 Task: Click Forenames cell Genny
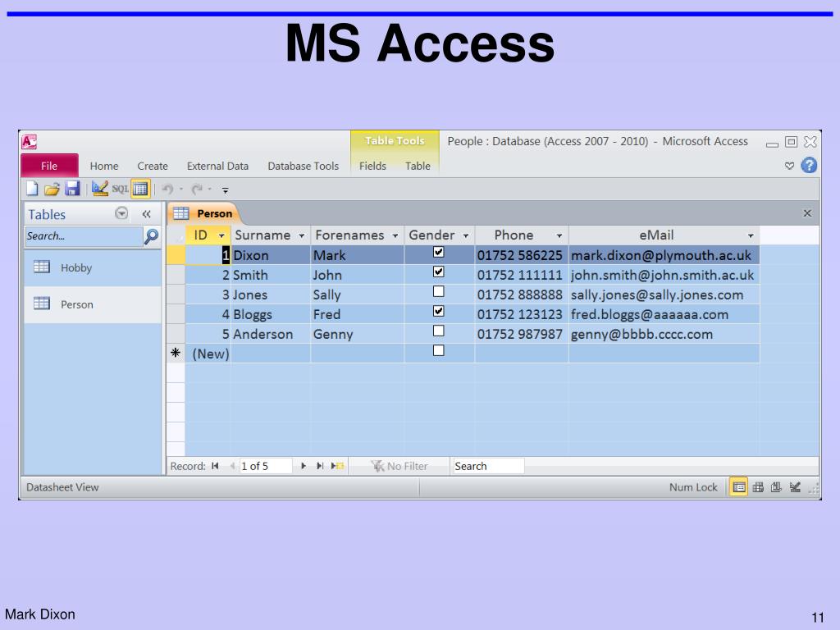click(358, 335)
